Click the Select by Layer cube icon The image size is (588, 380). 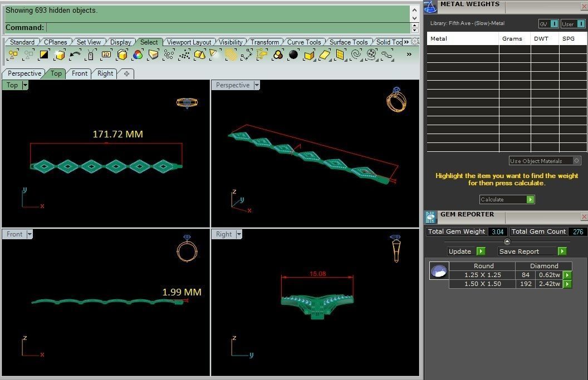(x=122, y=55)
